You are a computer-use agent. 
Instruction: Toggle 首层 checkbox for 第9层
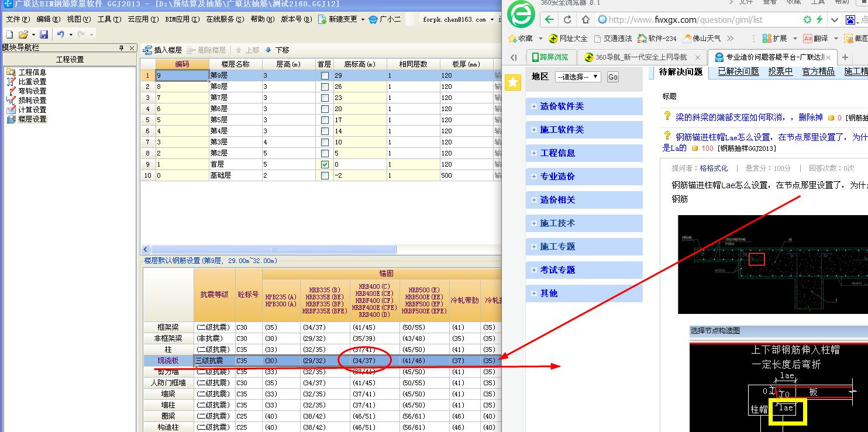(325, 76)
